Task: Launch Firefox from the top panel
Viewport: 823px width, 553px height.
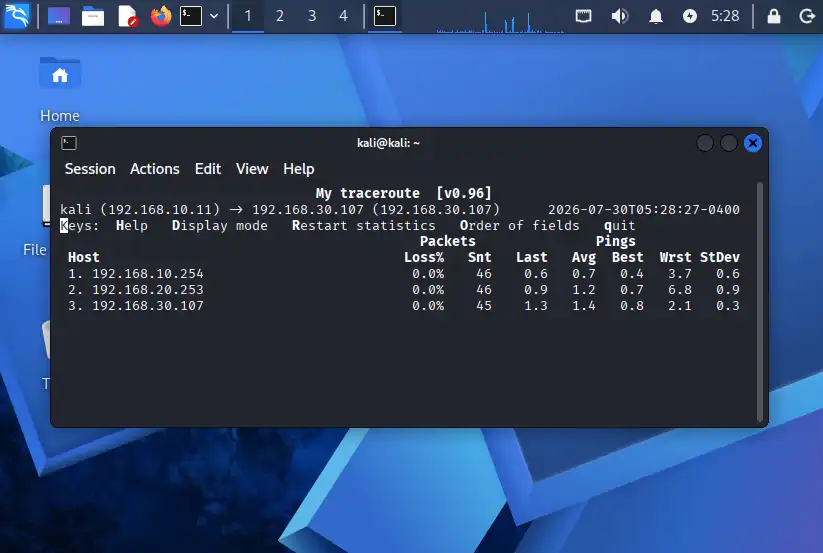Action: (161, 16)
